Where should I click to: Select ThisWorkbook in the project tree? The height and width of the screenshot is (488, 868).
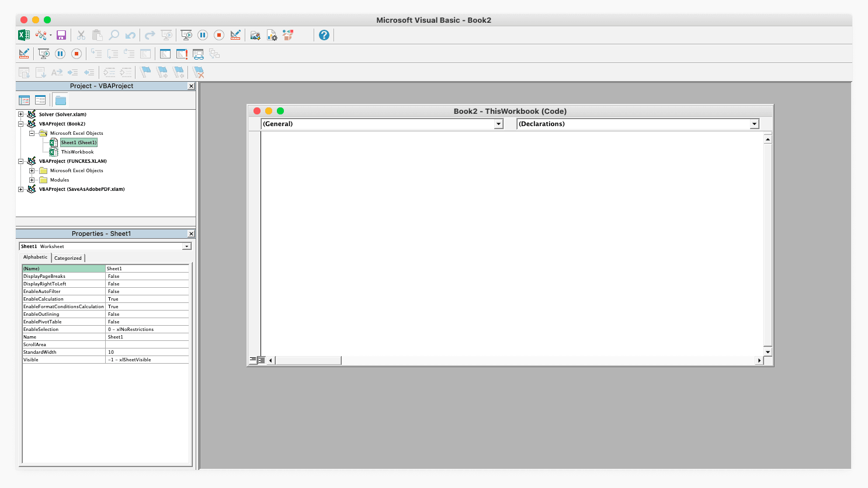coord(77,152)
